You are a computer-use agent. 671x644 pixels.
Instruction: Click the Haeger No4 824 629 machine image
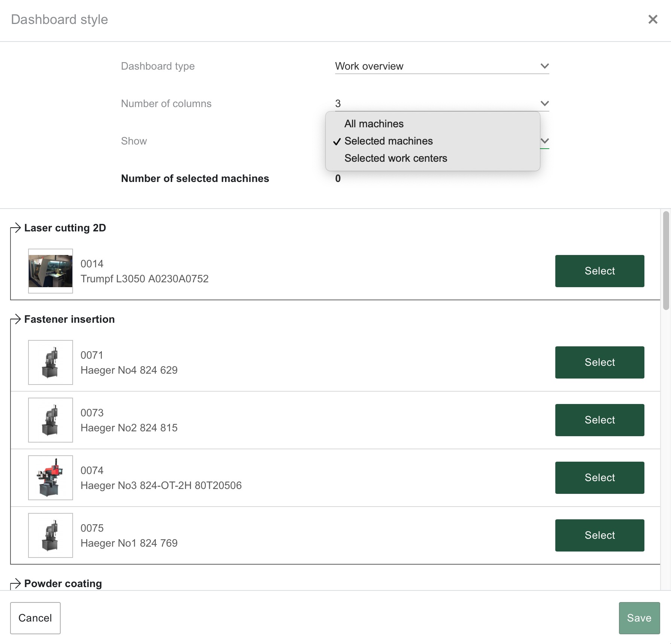point(50,362)
